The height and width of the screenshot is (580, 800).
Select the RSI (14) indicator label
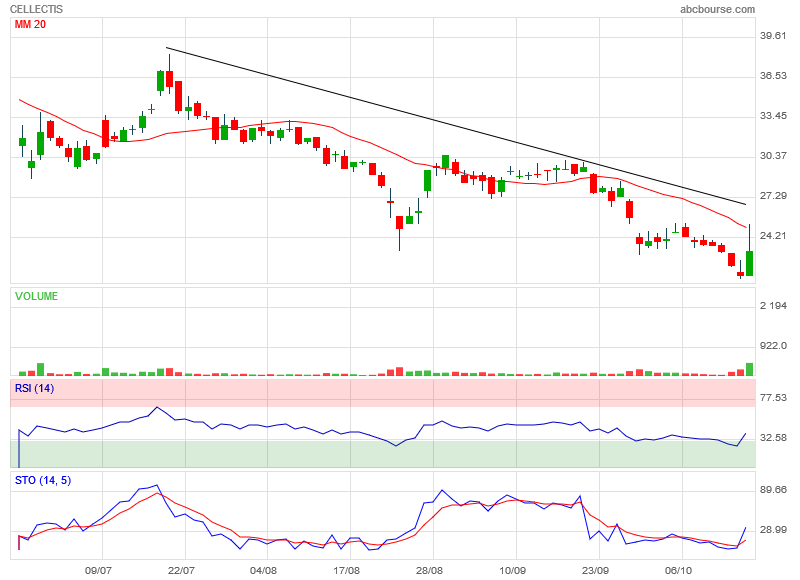pos(34,388)
